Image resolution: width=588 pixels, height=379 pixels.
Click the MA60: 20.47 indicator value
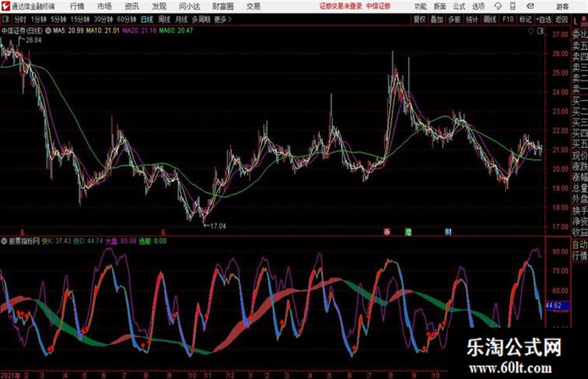[176, 30]
